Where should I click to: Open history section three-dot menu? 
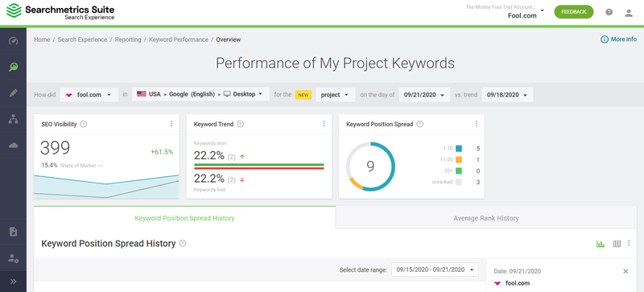pos(629,244)
